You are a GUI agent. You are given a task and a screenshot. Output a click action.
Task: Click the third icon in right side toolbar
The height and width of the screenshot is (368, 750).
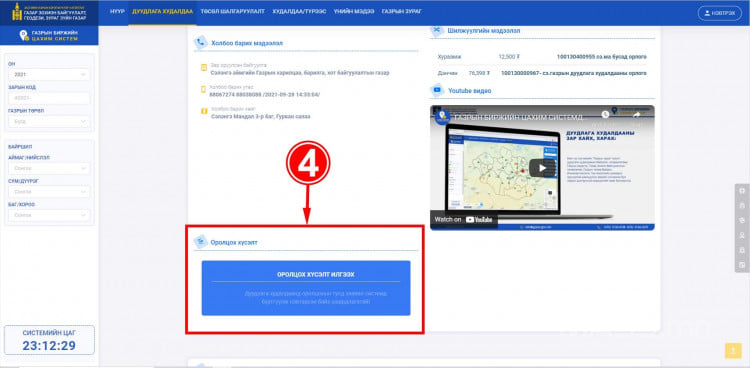[x=742, y=221]
